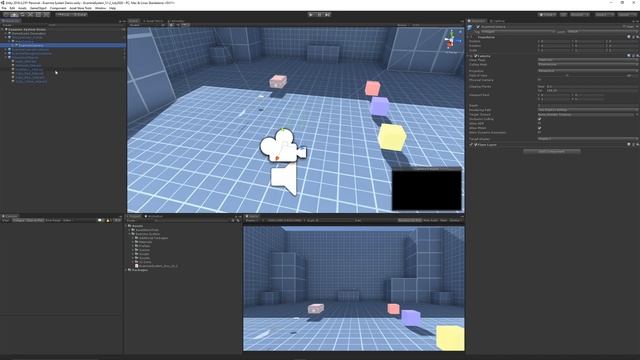
Task: Switch to the Lighting tab beside the Inspector
Action: (x=498, y=21)
